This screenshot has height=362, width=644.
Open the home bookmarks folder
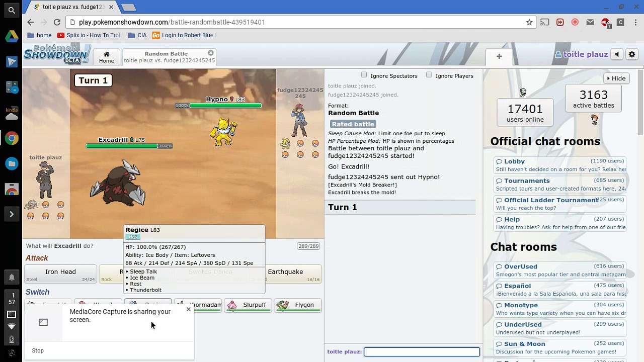[39, 35]
